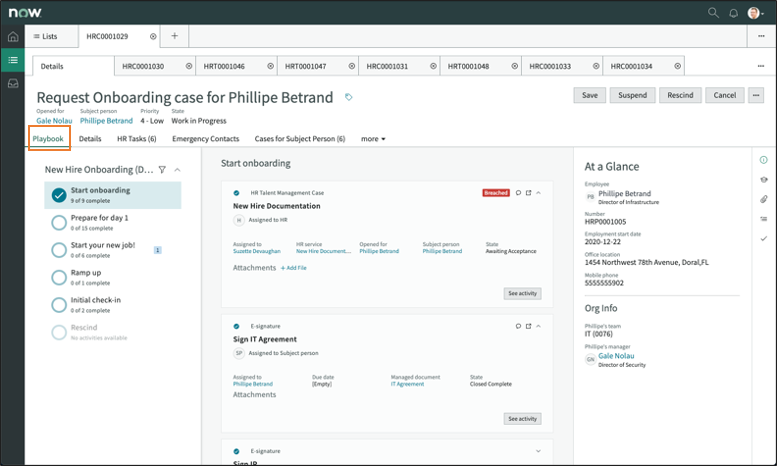Open the notifications bell
The image size is (777, 466).
[x=733, y=13]
